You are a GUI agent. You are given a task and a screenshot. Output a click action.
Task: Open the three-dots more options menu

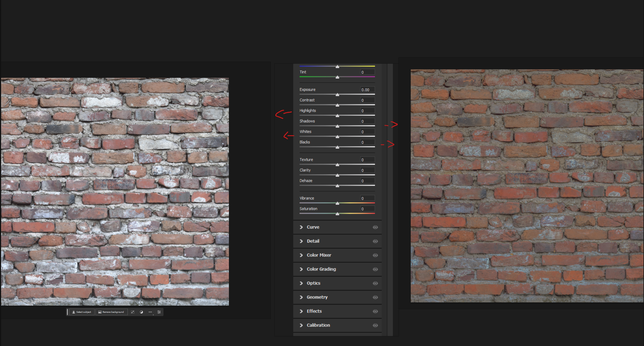pyautogui.click(x=150, y=312)
